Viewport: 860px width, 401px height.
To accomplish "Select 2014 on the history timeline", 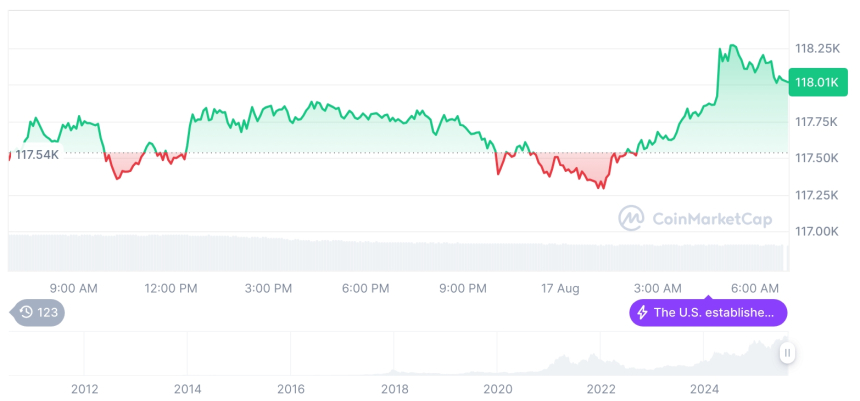I will coord(187,388).
